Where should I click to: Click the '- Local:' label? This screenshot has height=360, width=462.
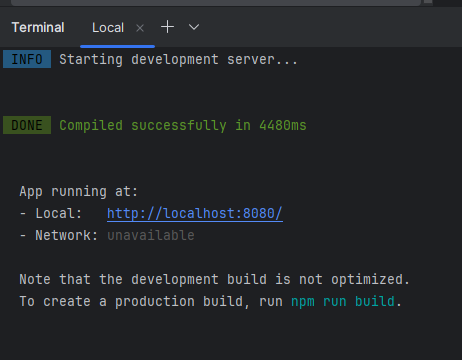(x=51, y=213)
